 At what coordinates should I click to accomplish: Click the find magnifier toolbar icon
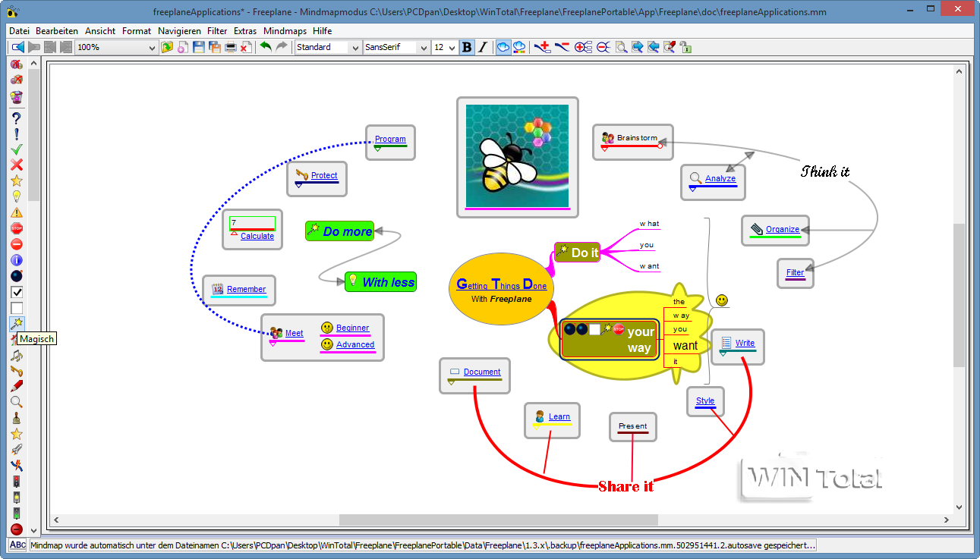coord(621,47)
